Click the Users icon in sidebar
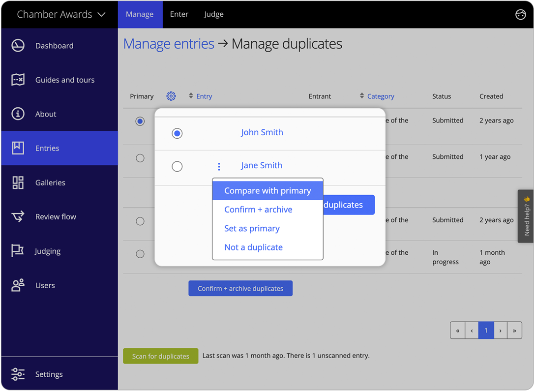This screenshot has height=392, width=534. [18, 285]
